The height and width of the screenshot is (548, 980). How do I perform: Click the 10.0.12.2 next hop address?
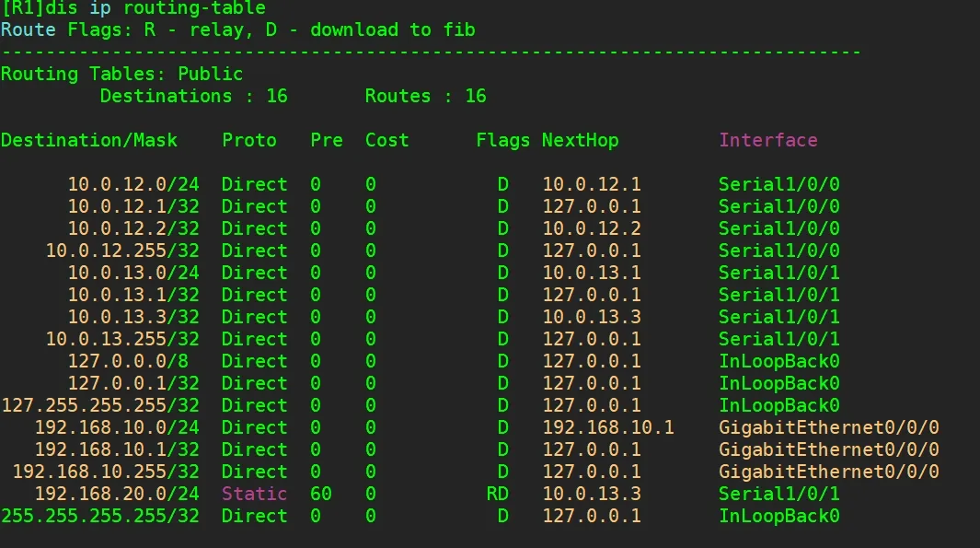point(591,228)
